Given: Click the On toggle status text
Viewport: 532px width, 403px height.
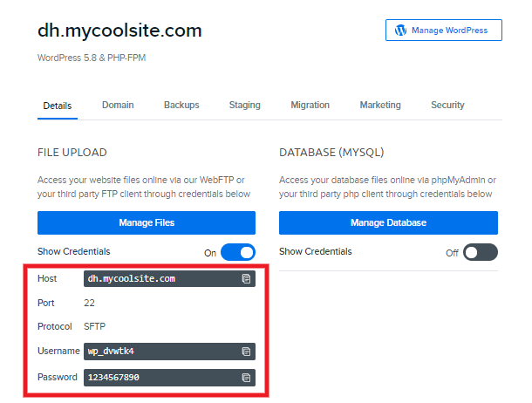Looking at the screenshot, I should [x=210, y=253].
